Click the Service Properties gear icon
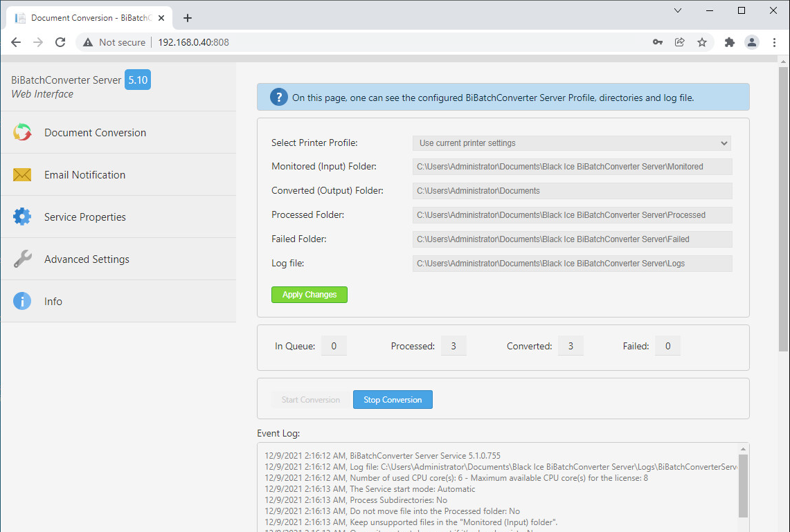This screenshot has height=532, width=790. 22,217
